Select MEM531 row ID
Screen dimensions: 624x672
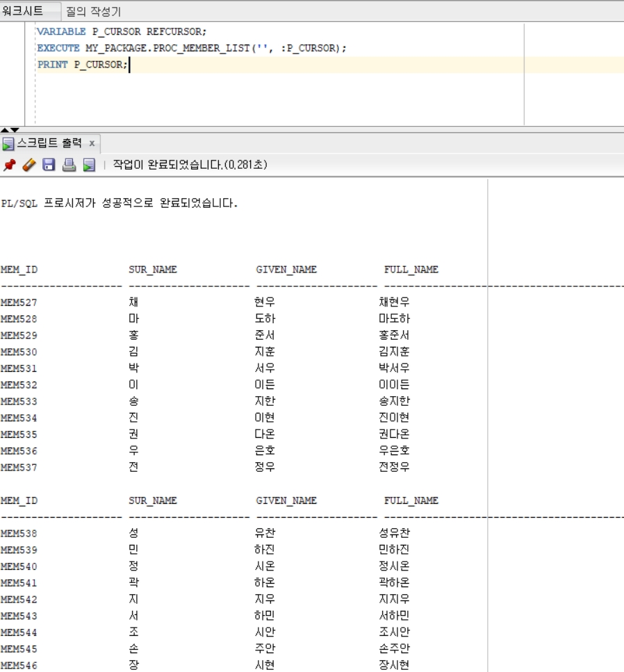point(19,368)
